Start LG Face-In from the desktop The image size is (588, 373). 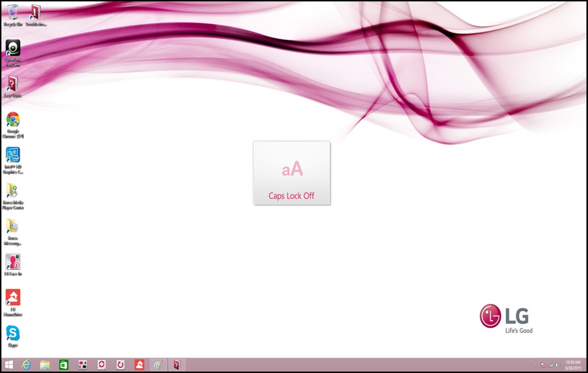point(13,261)
